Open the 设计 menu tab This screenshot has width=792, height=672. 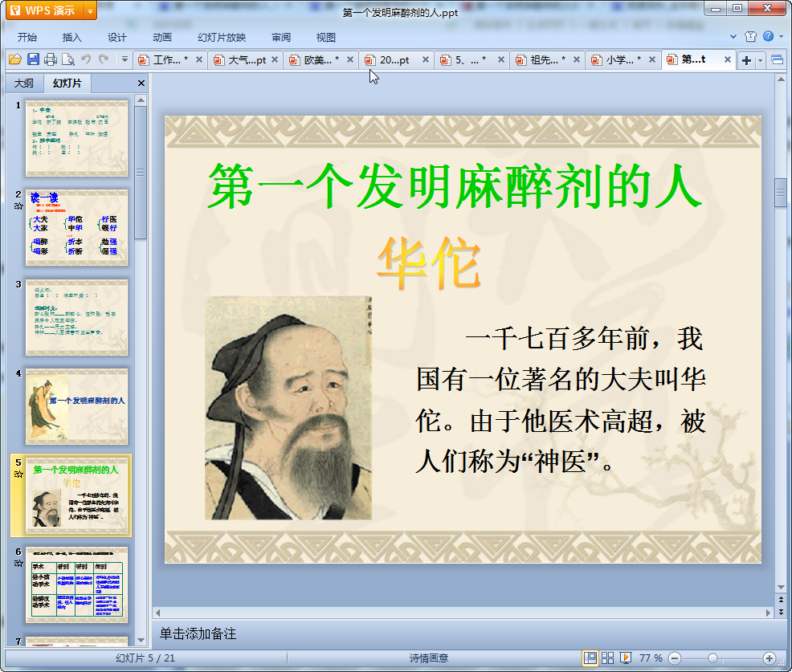coord(116,38)
